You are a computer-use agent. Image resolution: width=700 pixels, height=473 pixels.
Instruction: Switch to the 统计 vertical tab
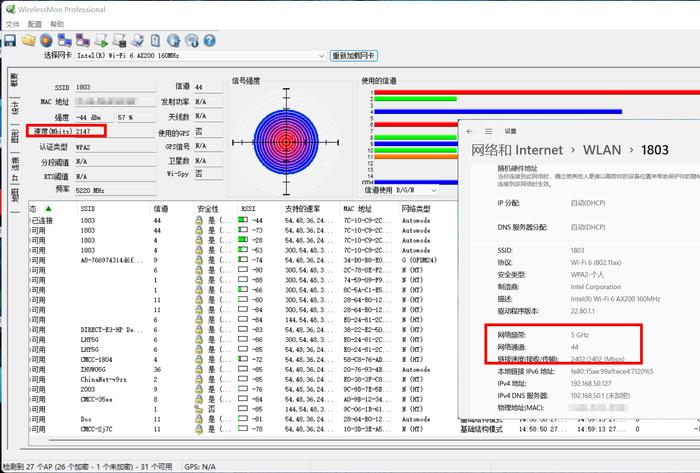pos(14,108)
